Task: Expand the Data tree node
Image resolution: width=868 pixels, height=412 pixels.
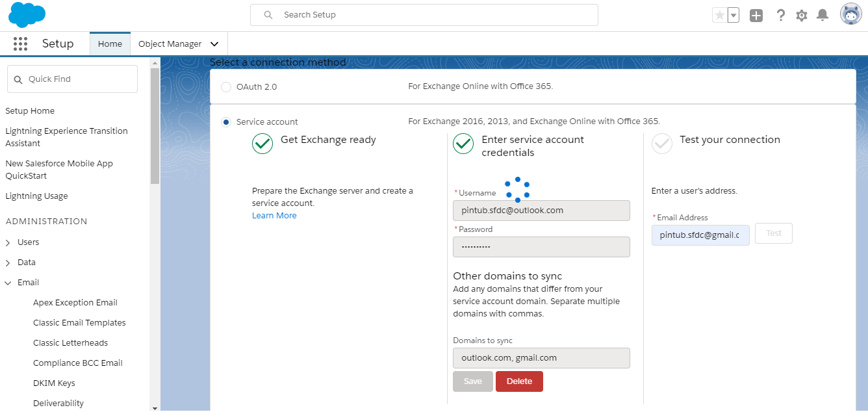Action: (x=8, y=263)
